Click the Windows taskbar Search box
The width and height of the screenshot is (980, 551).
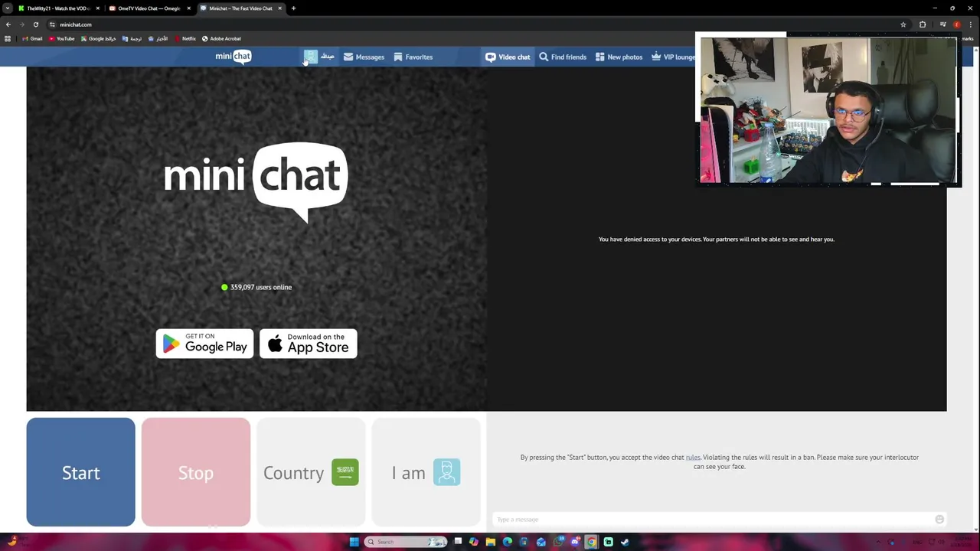406,542
